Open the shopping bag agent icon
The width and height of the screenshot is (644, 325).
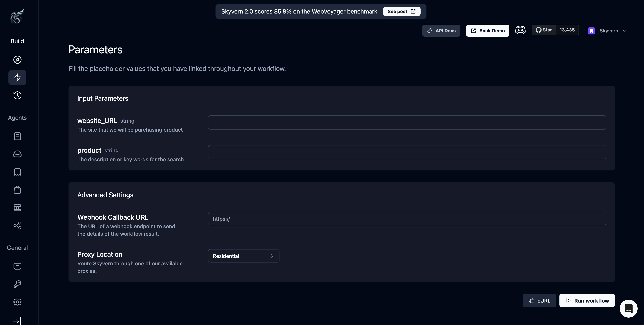point(17,190)
